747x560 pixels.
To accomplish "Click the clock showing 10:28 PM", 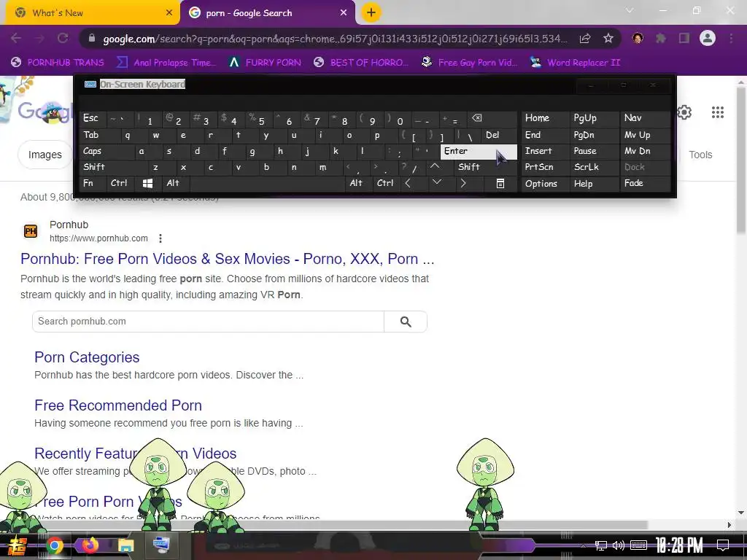I will point(679,545).
